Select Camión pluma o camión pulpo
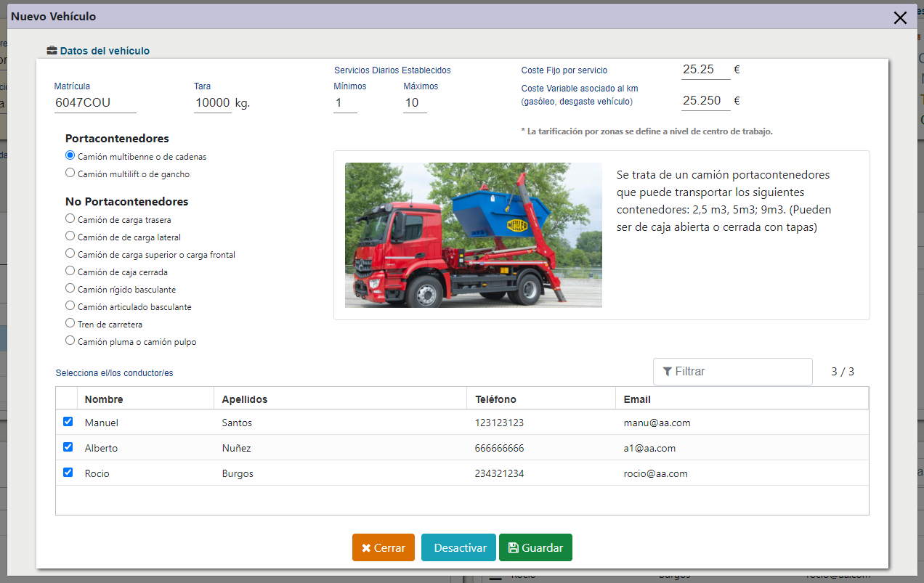Screen dimensions: 924x583 point(70,341)
